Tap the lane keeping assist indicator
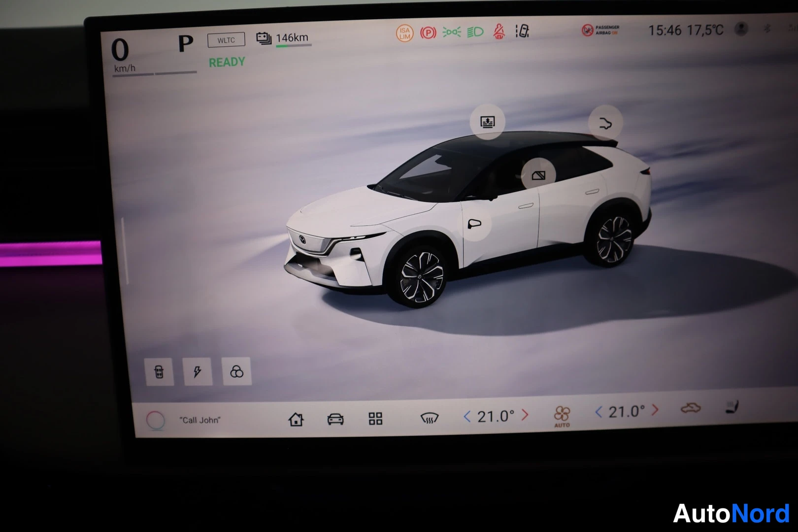This screenshot has width=798, height=532. pos(522,32)
